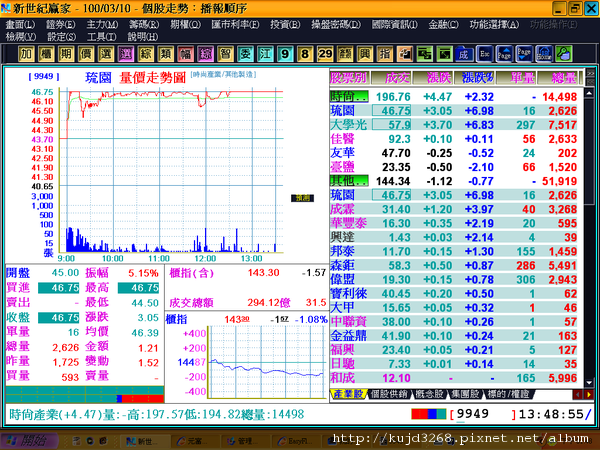
Task: Click the 元富 taskbar item
Action: pyautogui.click(x=192, y=441)
